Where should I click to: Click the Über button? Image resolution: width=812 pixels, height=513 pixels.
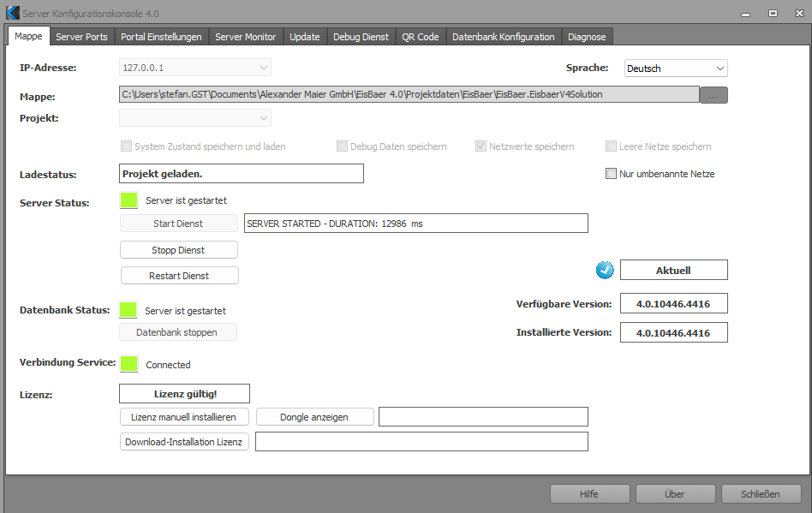[x=675, y=494]
